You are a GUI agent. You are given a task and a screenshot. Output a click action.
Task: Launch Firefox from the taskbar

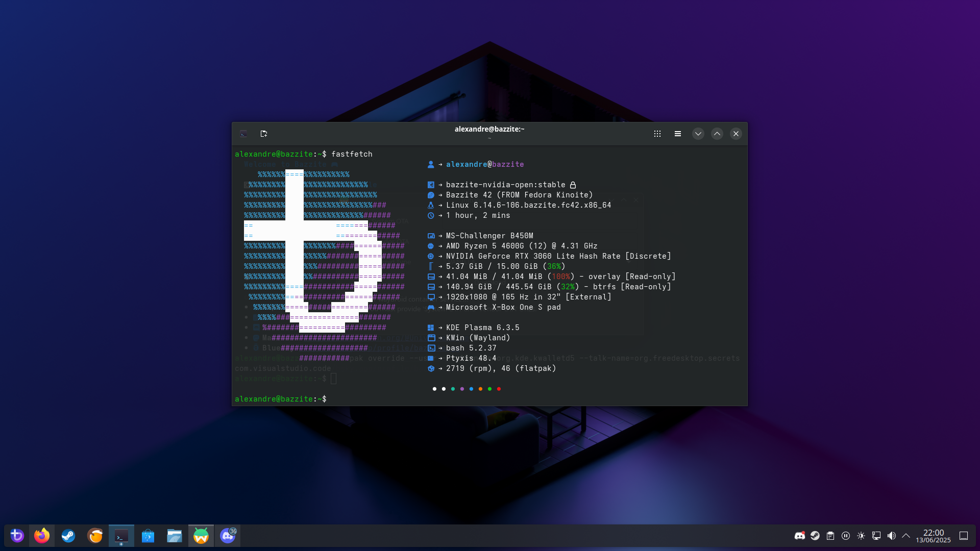click(x=42, y=536)
